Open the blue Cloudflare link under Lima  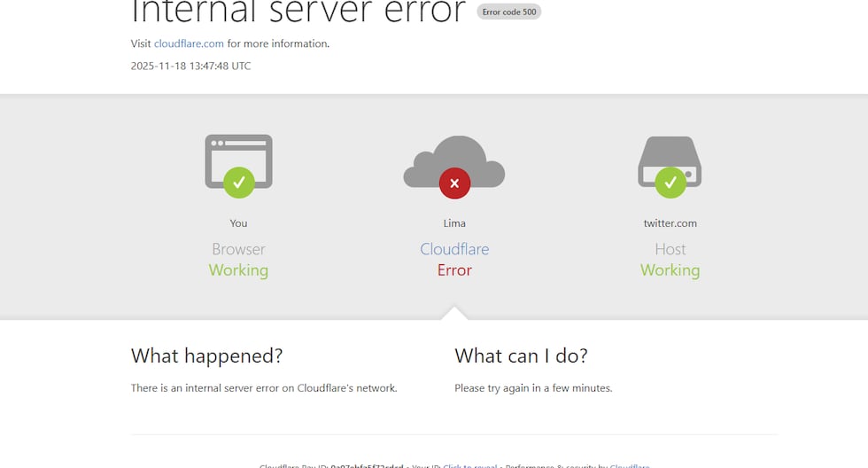point(454,249)
